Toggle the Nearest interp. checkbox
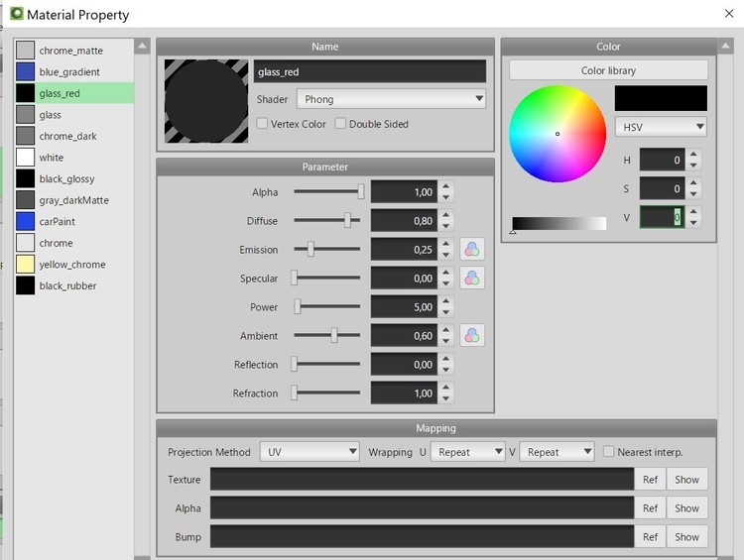The width and height of the screenshot is (744, 560). tap(608, 451)
